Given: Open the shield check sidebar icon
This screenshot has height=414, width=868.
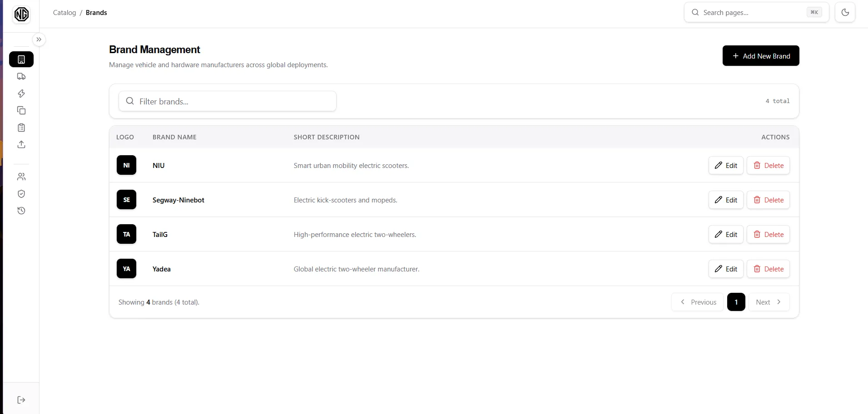Looking at the screenshot, I should 21,194.
